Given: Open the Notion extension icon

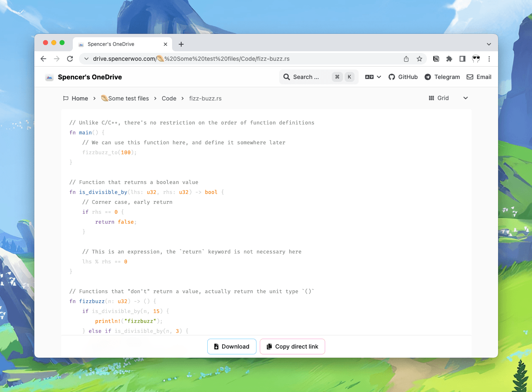Looking at the screenshot, I should click(x=436, y=59).
